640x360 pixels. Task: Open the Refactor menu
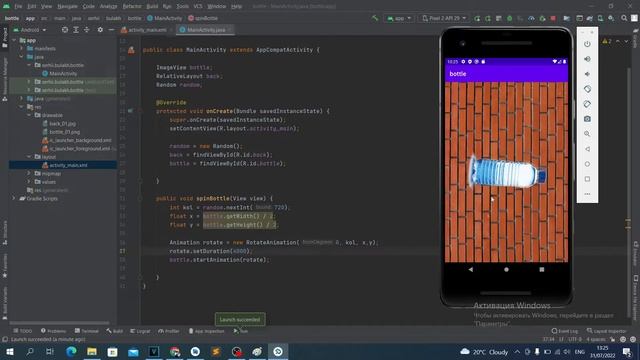132,6
